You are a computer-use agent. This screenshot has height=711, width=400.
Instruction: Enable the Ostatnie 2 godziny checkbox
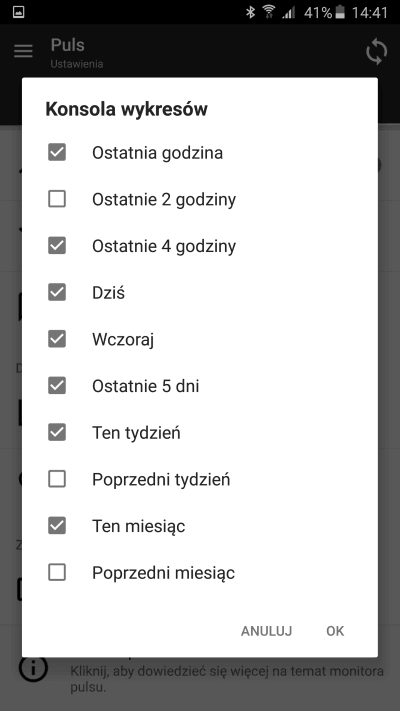pos(57,199)
